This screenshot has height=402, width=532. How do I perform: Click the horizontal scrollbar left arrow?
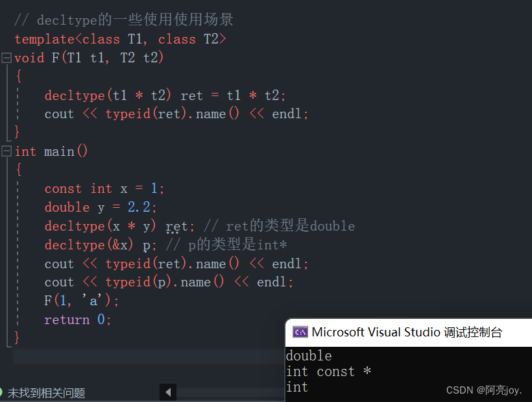coord(168,392)
